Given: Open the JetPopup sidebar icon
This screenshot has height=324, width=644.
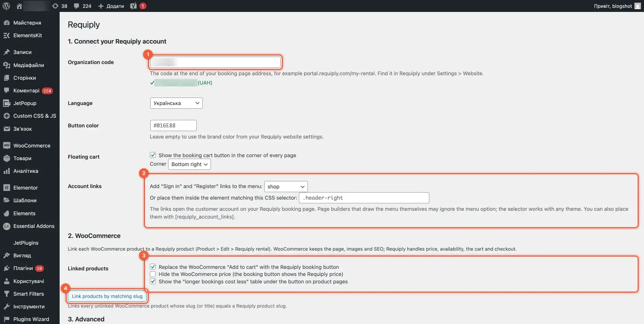Looking at the screenshot, I should point(7,103).
